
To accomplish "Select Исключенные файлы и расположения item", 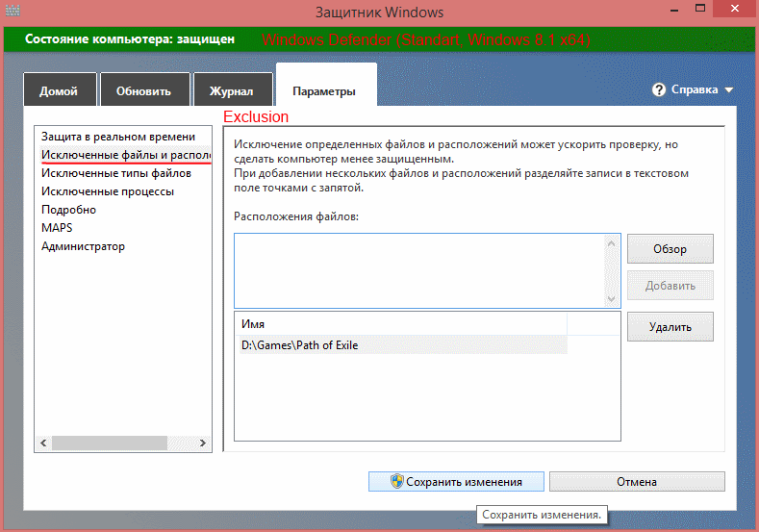I will [x=124, y=155].
